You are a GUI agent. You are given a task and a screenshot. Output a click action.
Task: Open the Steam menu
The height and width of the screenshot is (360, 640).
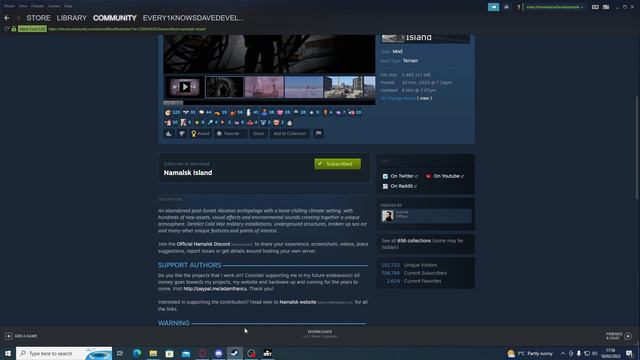(x=9, y=6)
